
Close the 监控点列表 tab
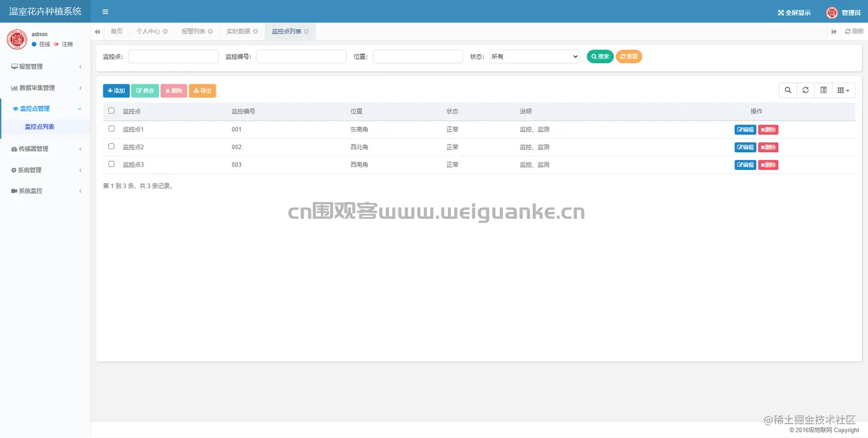(306, 32)
